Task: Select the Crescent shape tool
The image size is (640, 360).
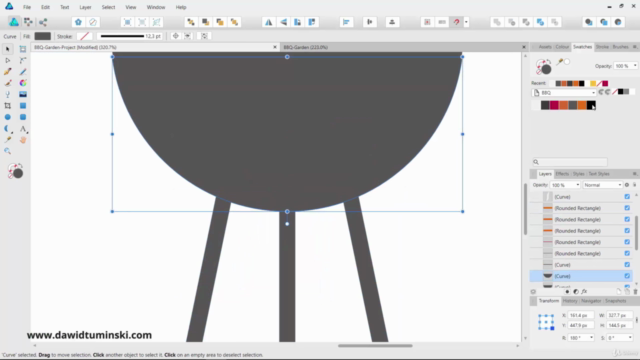Action: tap(7, 129)
